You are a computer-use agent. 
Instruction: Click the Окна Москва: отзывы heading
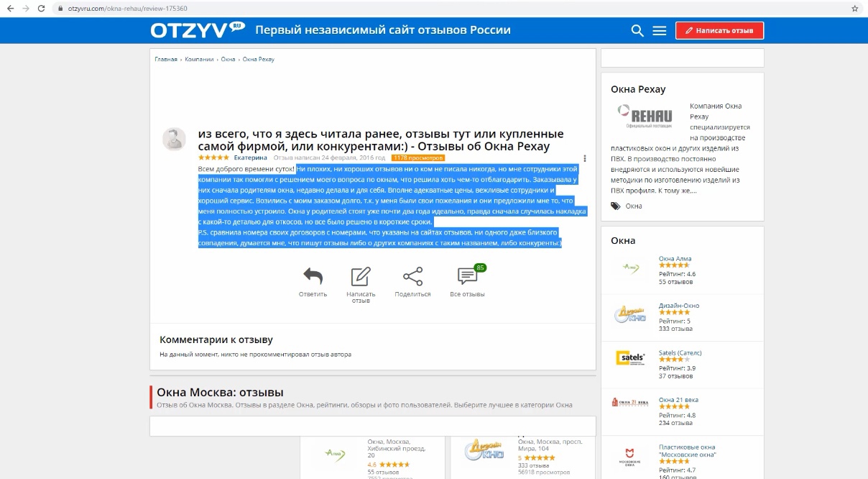click(x=220, y=393)
